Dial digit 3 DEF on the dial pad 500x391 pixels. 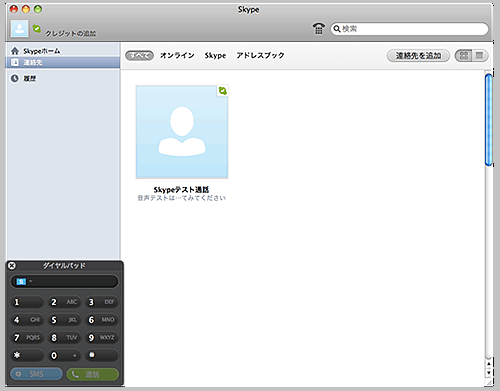pos(101,302)
